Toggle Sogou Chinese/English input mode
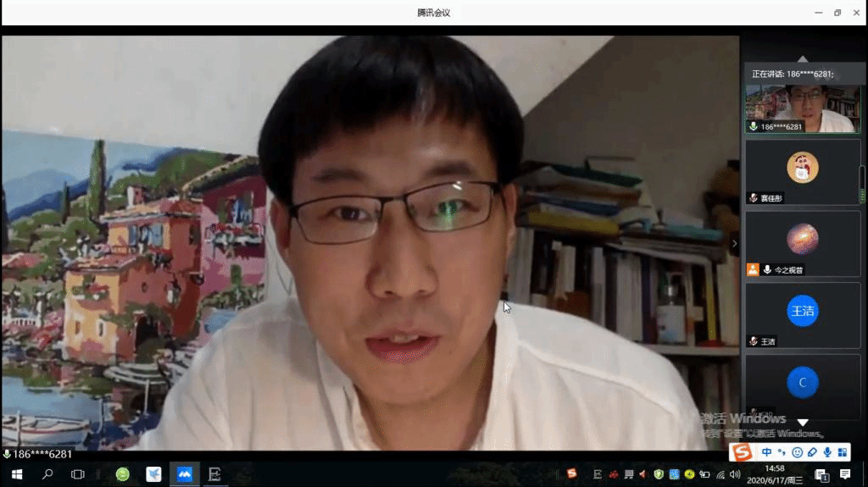The image size is (868, 487). 767,452
